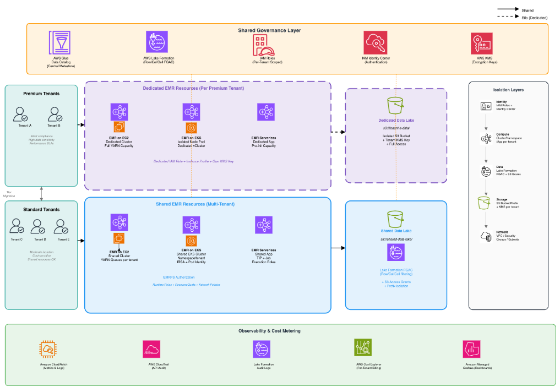Select the 'Premium Tenants' title
560x392 pixels.
click(41, 94)
